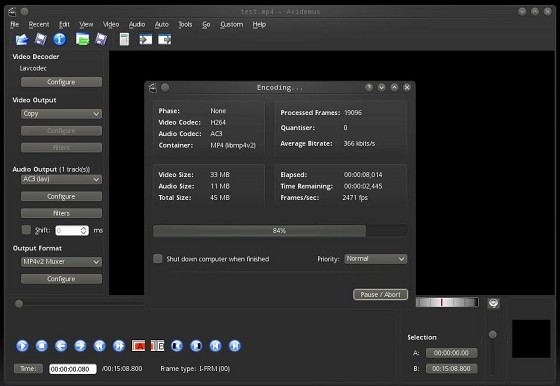Click the 84% encoding progress bar
Viewport: 560px width, 386px height.
tap(280, 231)
